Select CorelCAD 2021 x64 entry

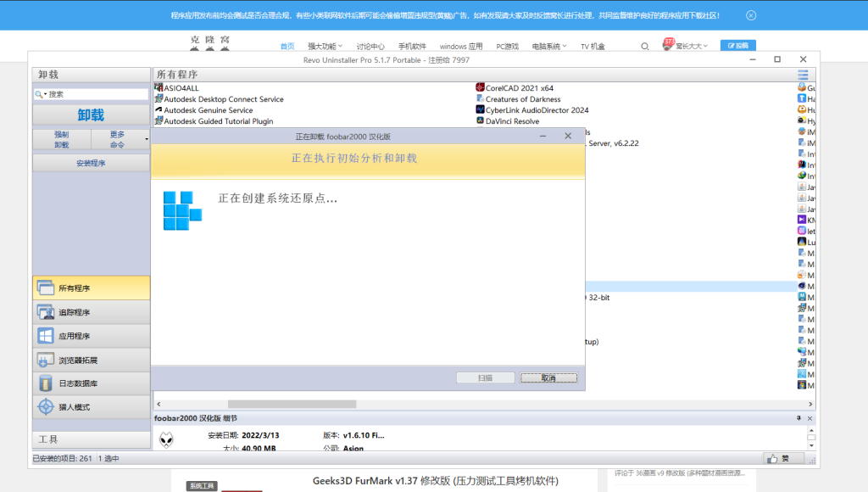point(520,88)
